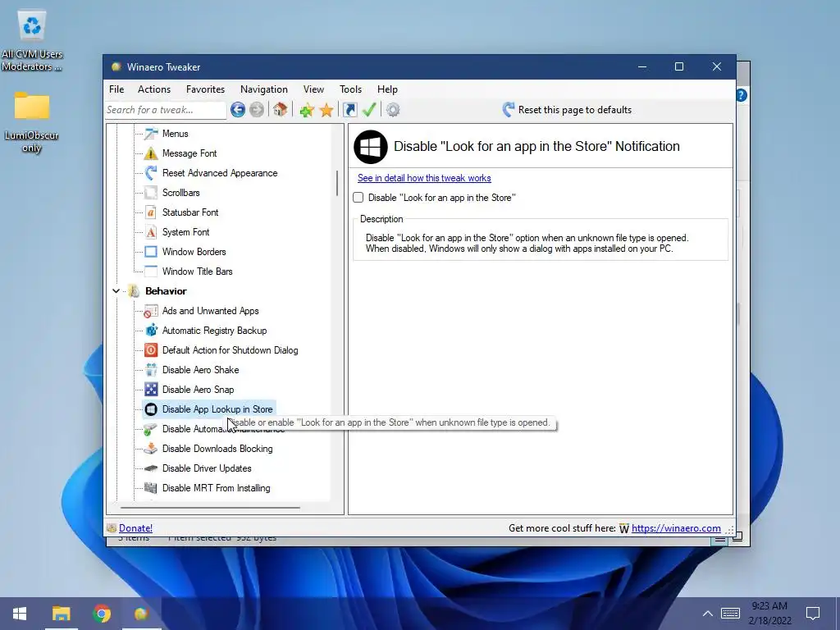840x630 pixels.
Task: Click the Statusbar Font icon
Action: coord(151,212)
